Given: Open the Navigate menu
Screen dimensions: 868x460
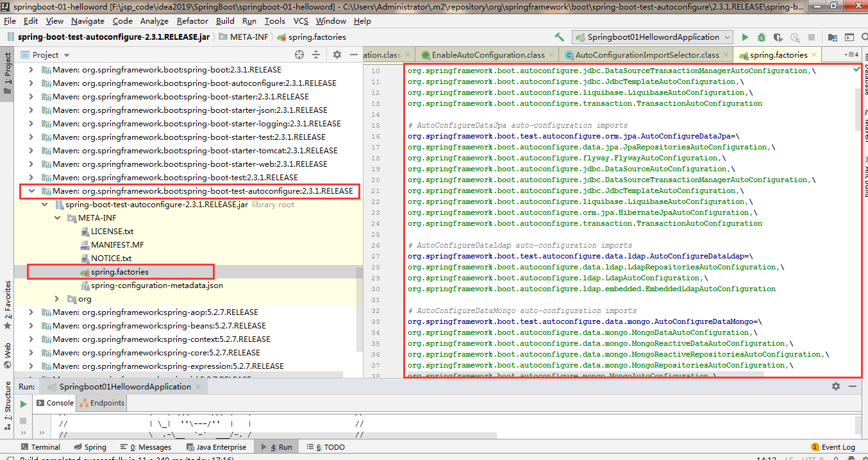Looking at the screenshot, I should [88, 21].
